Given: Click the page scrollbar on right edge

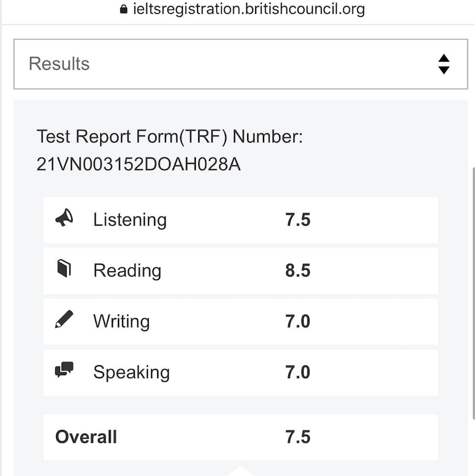Looking at the screenshot, I should click(473, 293).
